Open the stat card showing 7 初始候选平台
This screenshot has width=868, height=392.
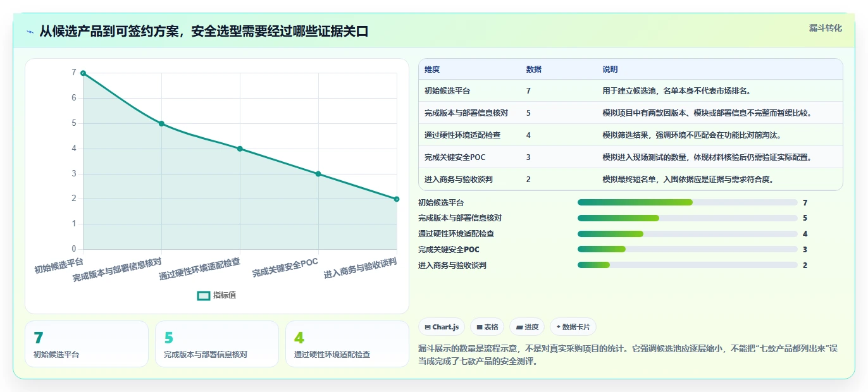click(x=87, y=344)
